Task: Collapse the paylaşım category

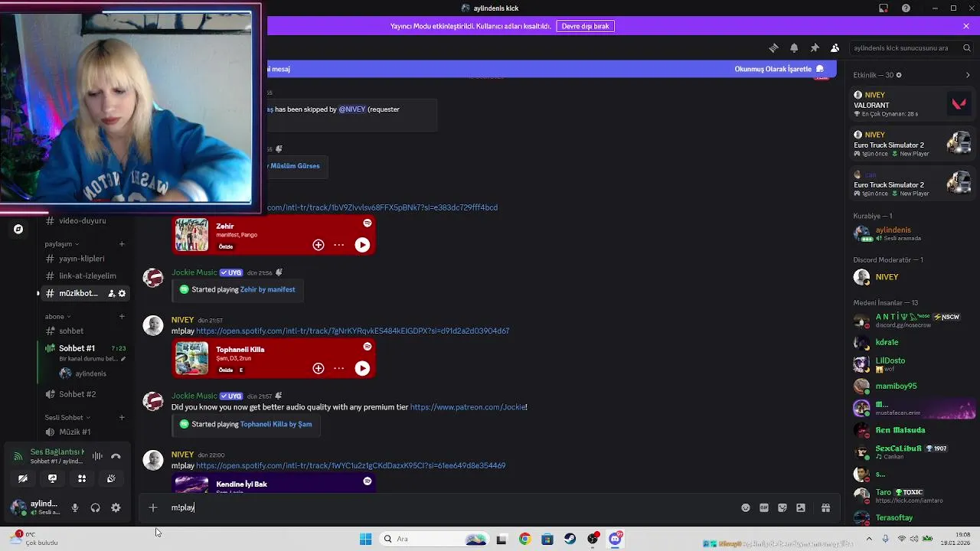Action: 61,244
